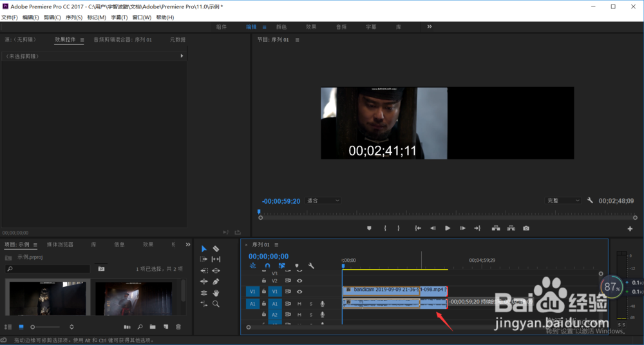The width and height of the screenshot is (644, 345).
Task: Step back one frame
Action: (433, 228)
